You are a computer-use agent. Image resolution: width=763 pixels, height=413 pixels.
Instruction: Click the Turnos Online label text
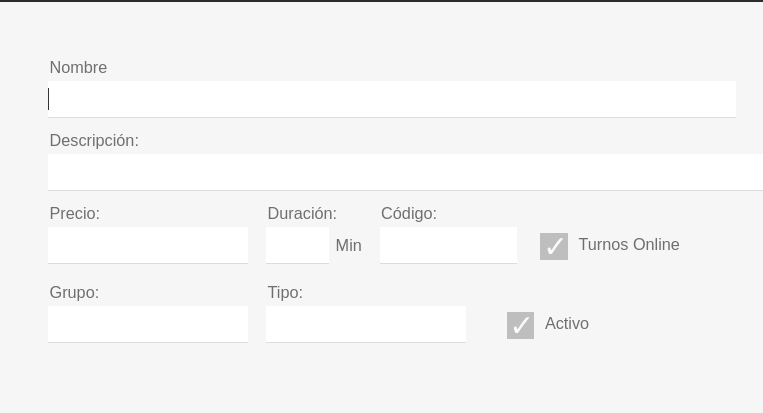[629, 245]
